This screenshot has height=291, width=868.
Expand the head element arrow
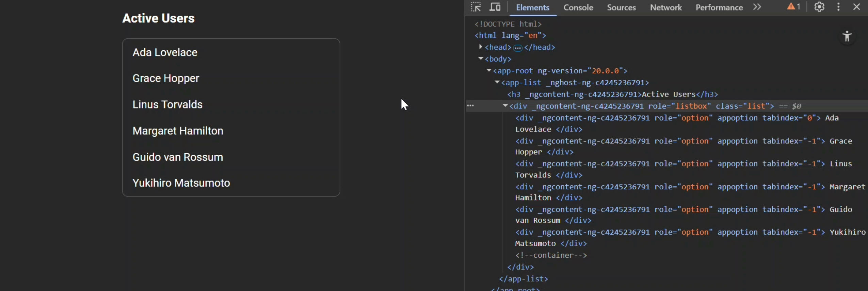coord(480,47)
